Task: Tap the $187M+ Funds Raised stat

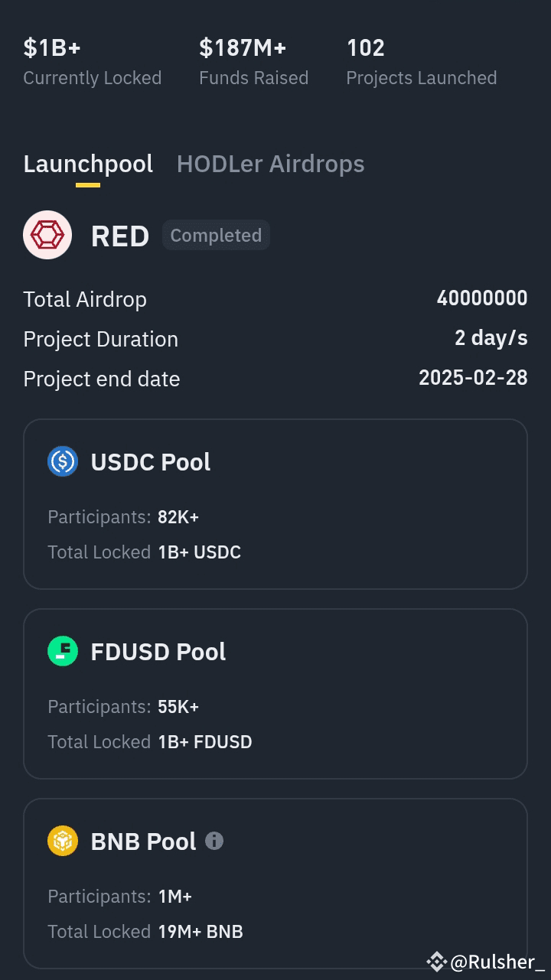Action: pos(253,61)
